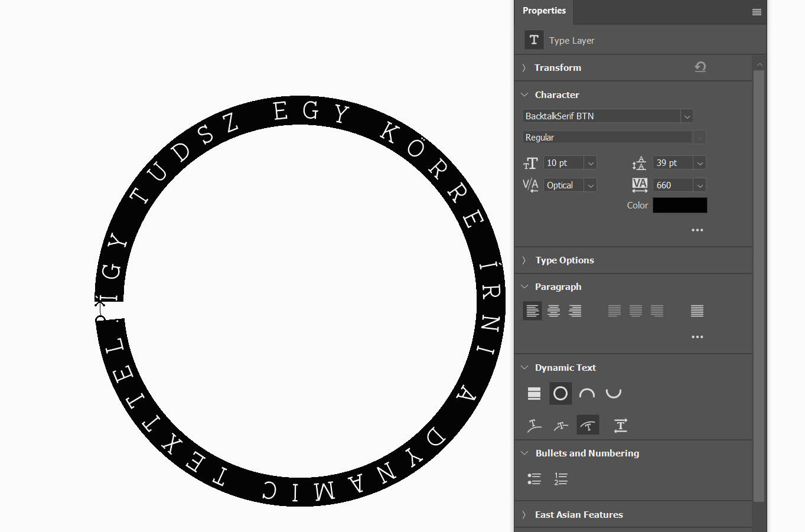Viewport: 805px width, 532px height.
Task: Show more Paragraph options ellipsis
Action: tap(697, 337)
